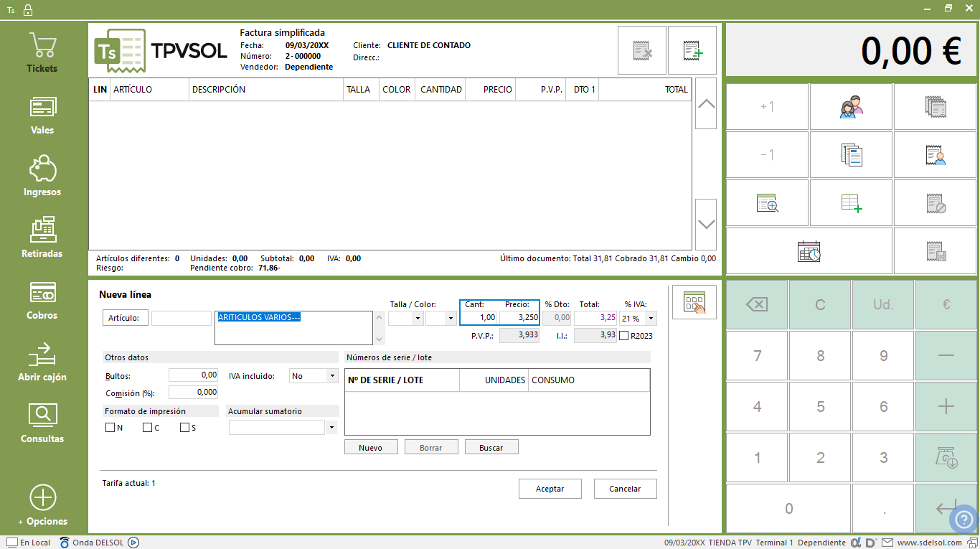Click the delete ticket icon with X

(642, 50)
